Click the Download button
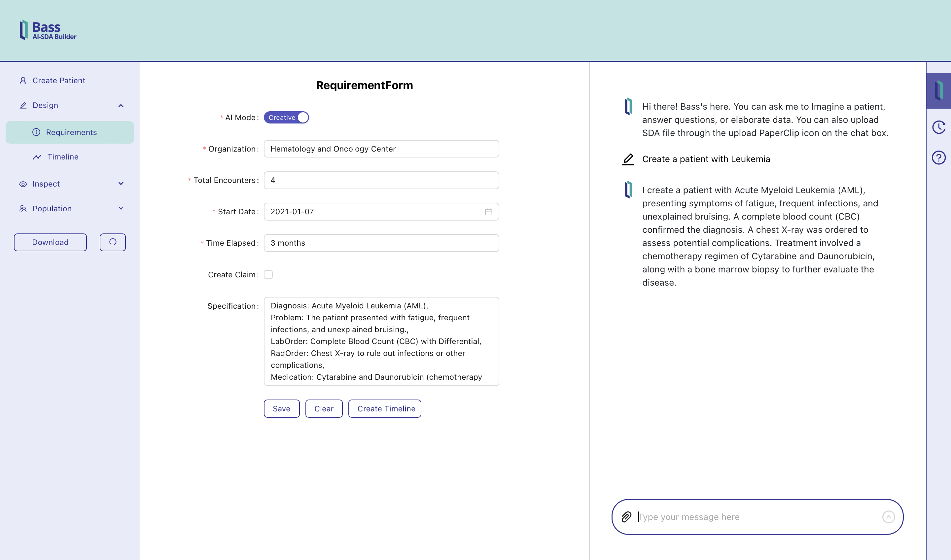This screenshot has height=560, width=951. tap(51, 242)
